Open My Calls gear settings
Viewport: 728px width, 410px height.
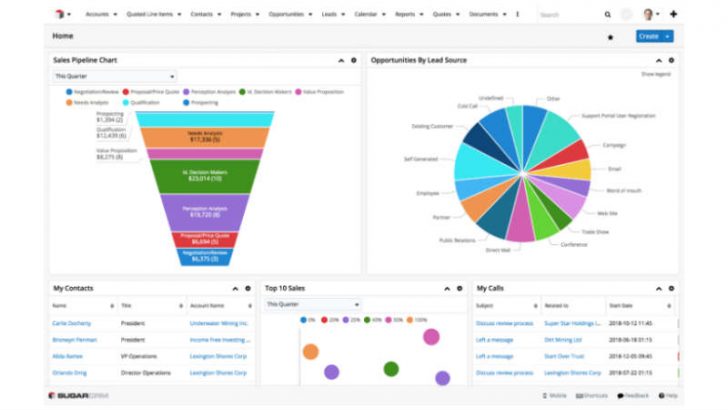[x=671, y=288]
